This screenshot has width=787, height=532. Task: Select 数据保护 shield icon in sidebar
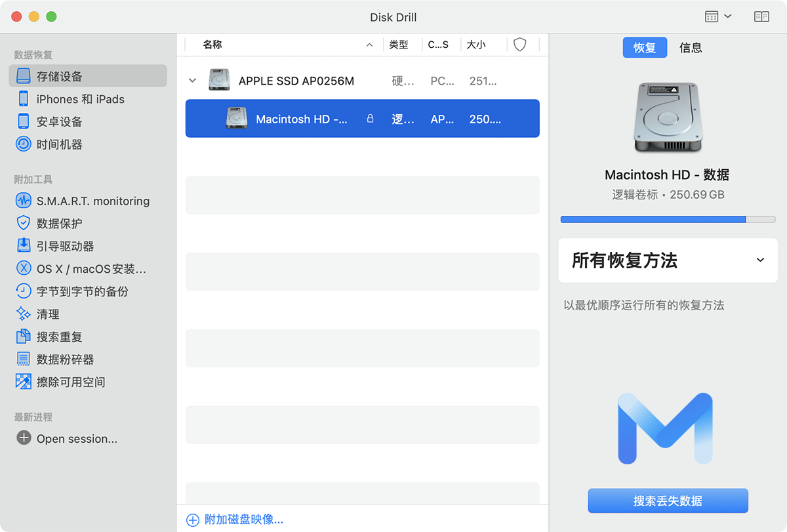click(24, 223)
